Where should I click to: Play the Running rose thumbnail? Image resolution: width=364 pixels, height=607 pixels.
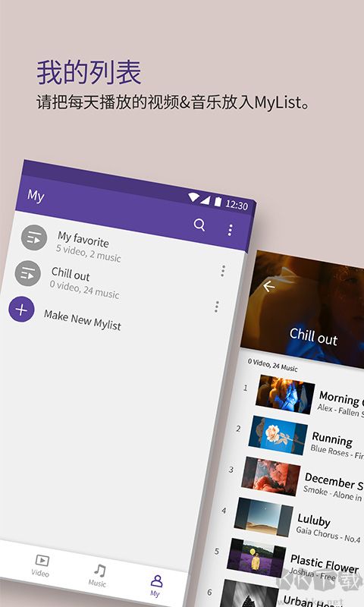point(278,435)
